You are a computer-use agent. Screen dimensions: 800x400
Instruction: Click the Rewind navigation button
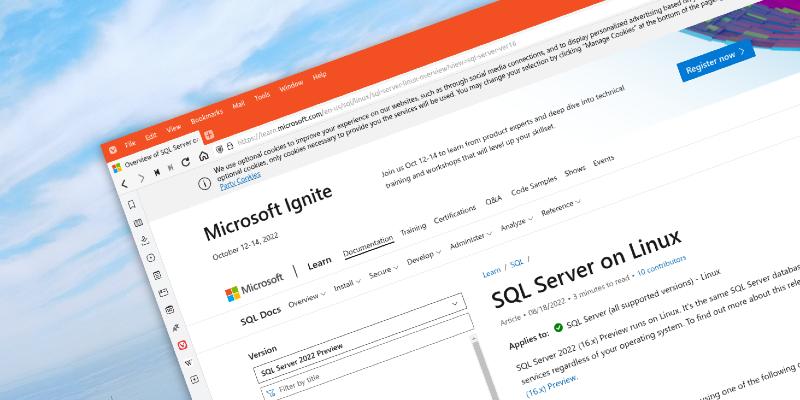point(157,172)
